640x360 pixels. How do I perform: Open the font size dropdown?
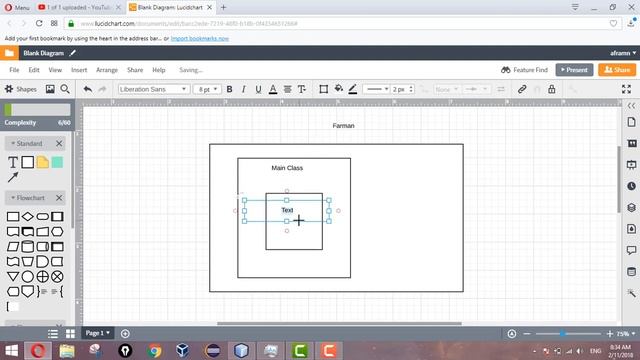click(207, 89)
